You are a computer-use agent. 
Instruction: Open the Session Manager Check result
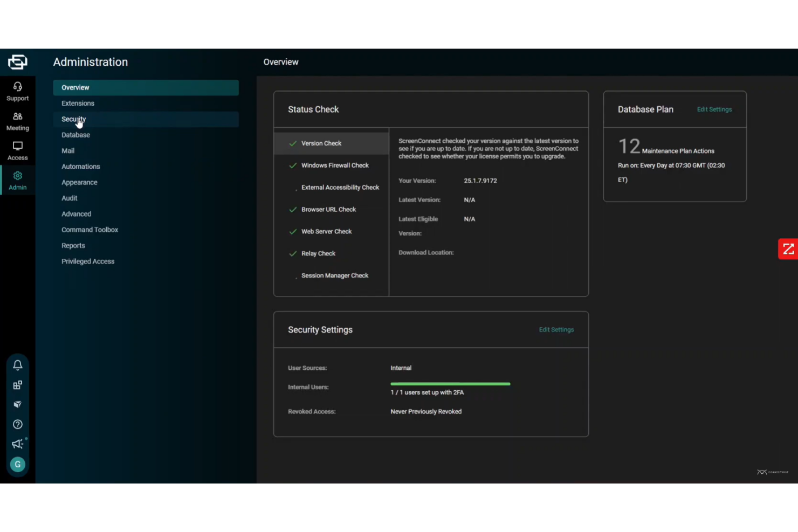[335, 275]
